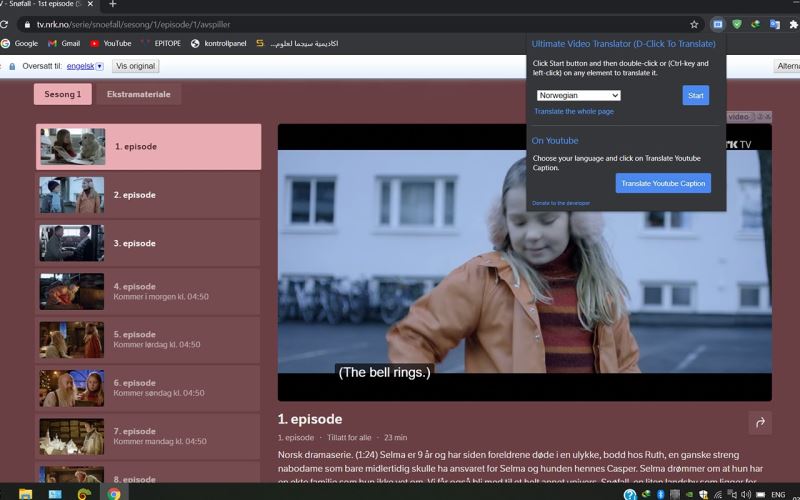Open the Ultimate Video Translator extension icon
Screen dimensions: 800x500
click(717, 24)
